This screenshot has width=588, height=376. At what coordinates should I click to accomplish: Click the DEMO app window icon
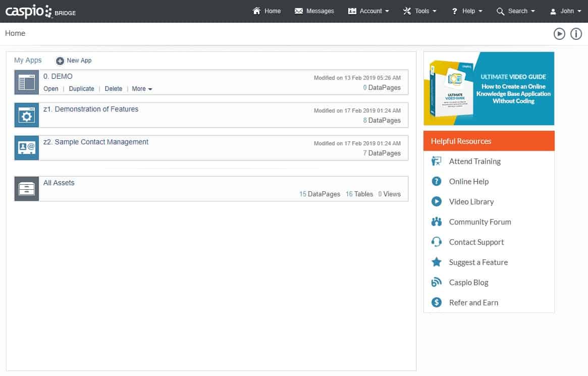tap(26, 82)
